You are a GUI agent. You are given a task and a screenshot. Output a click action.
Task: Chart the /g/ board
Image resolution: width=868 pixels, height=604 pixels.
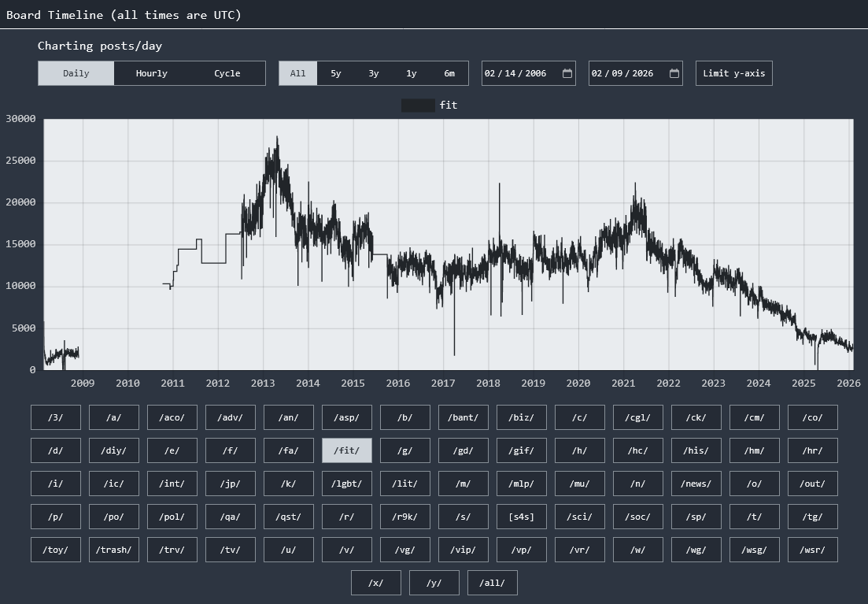click(405, 450)
